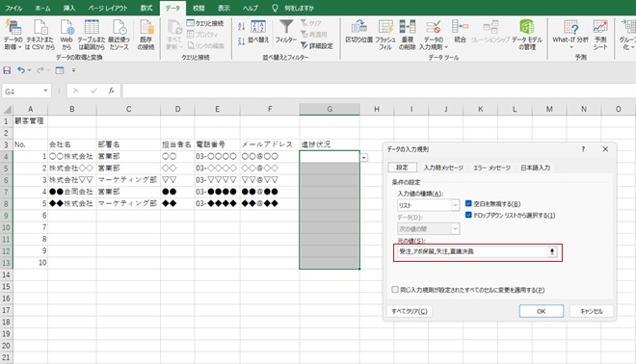Click the sort ascending A-Z icon
This screenshot has width=636, height=364.
click(241, 27)
